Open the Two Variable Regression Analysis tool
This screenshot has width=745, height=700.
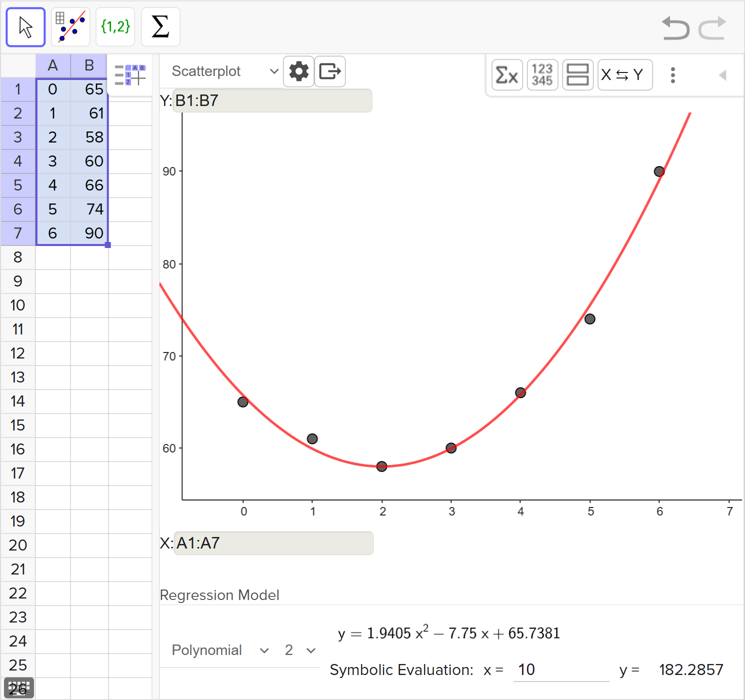[x=70, y=27]
